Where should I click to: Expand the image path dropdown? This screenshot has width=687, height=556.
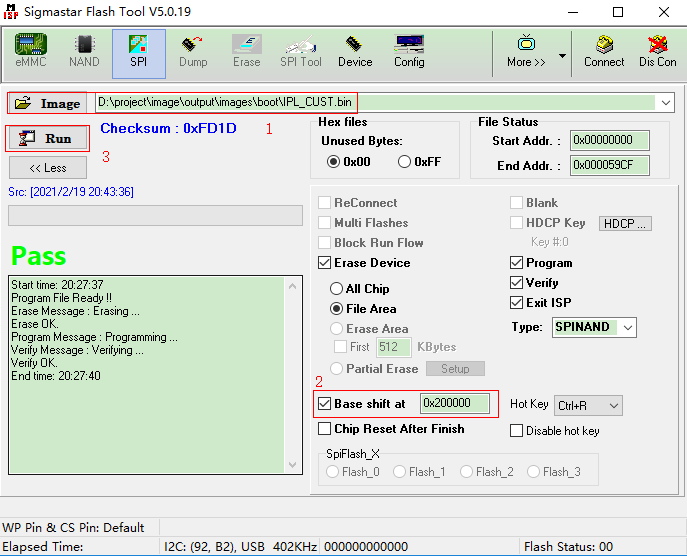point(666,103)
